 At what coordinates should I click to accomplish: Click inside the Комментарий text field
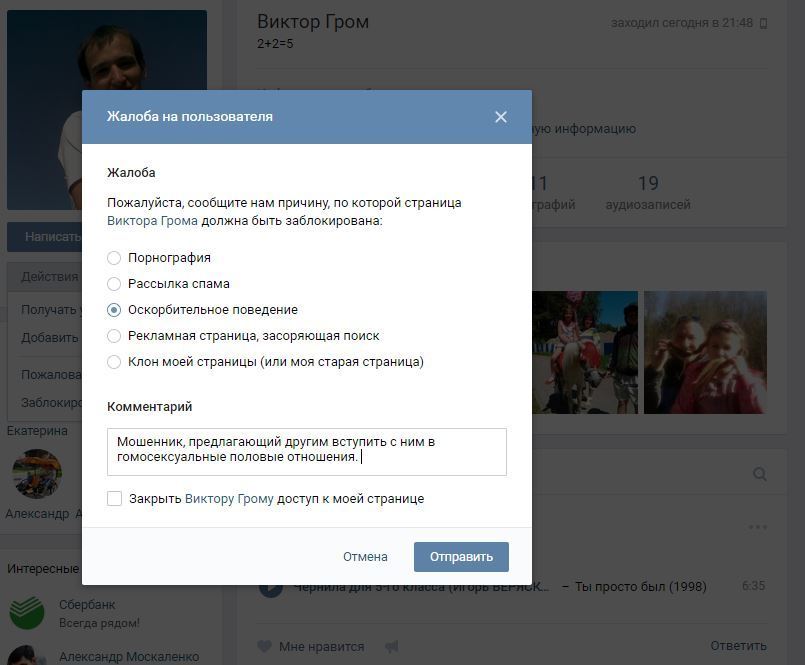pos(306,451)
